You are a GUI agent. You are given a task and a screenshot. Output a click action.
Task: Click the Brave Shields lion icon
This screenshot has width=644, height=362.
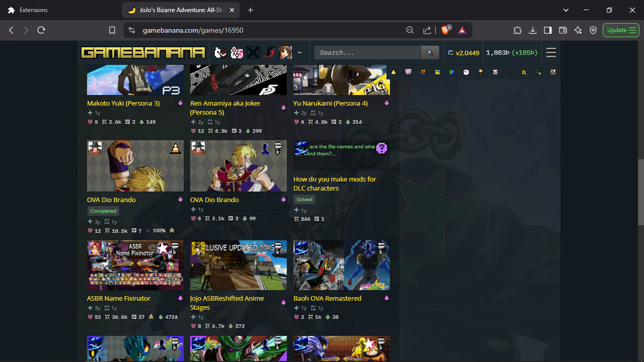[446, 30]
